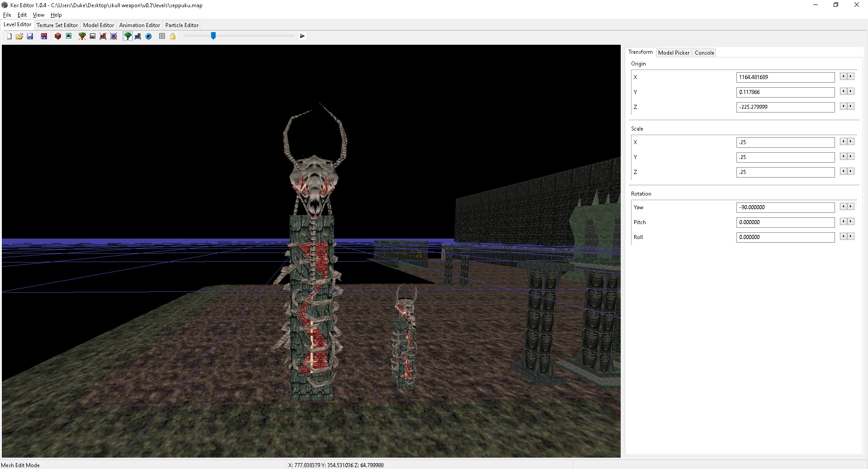Toggle the green tree mode button

[128, 36]
